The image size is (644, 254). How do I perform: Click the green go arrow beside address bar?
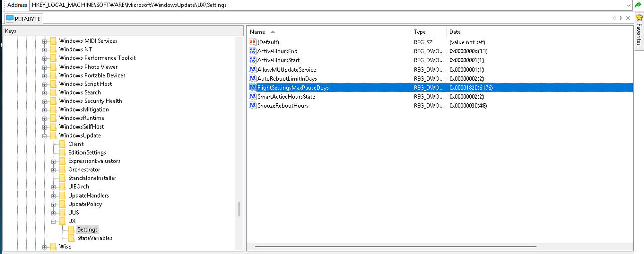[638, 5]
